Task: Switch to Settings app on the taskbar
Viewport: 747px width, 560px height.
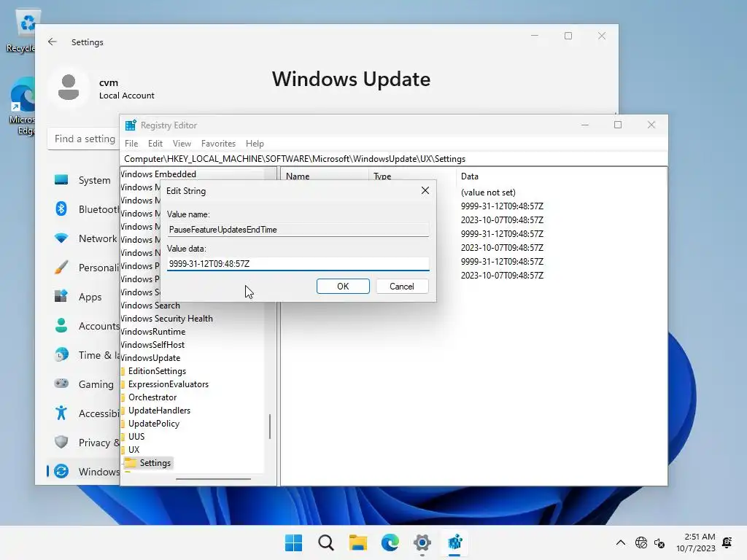Action: 422,542
